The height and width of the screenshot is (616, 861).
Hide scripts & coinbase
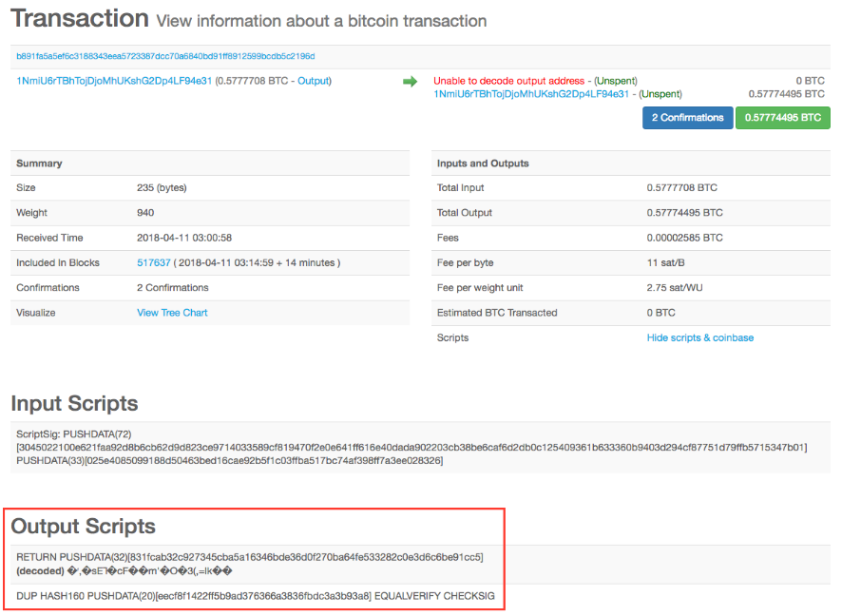pos(700,338)
